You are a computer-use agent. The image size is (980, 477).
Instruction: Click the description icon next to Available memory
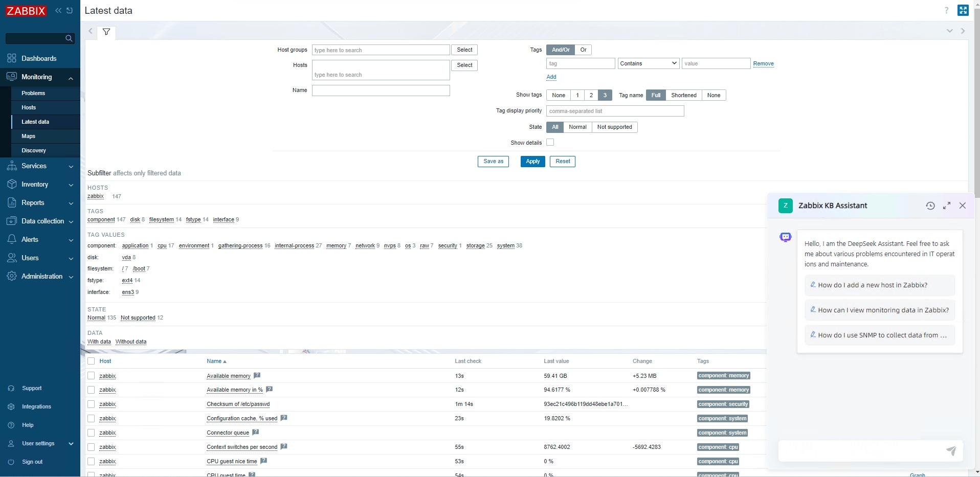click(x=257, y=375)
